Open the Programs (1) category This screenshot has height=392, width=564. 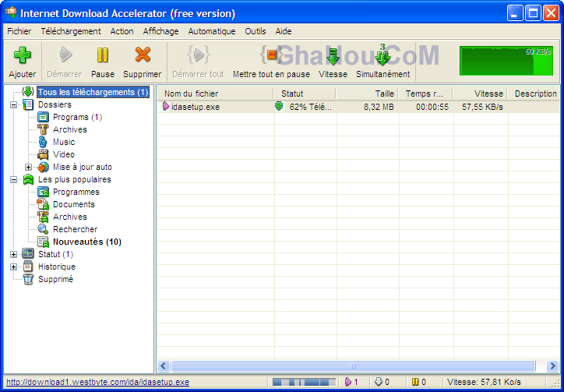(x=77, y=117)
